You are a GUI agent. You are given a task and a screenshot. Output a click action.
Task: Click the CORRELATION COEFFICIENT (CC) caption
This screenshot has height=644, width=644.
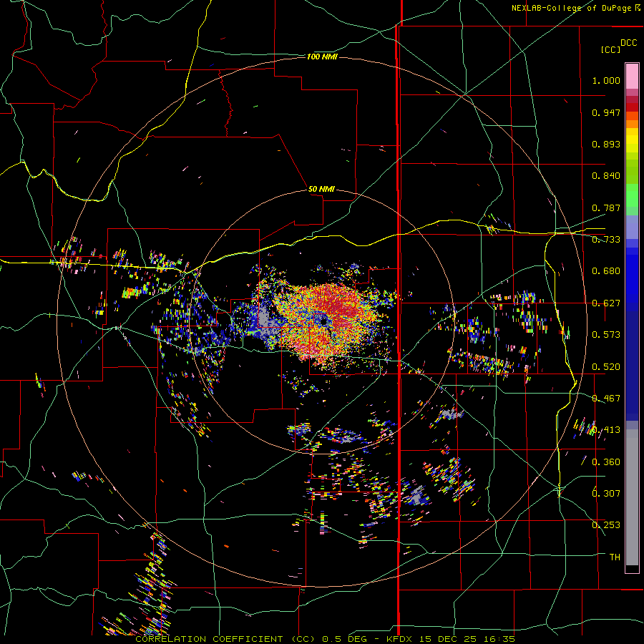225,639
